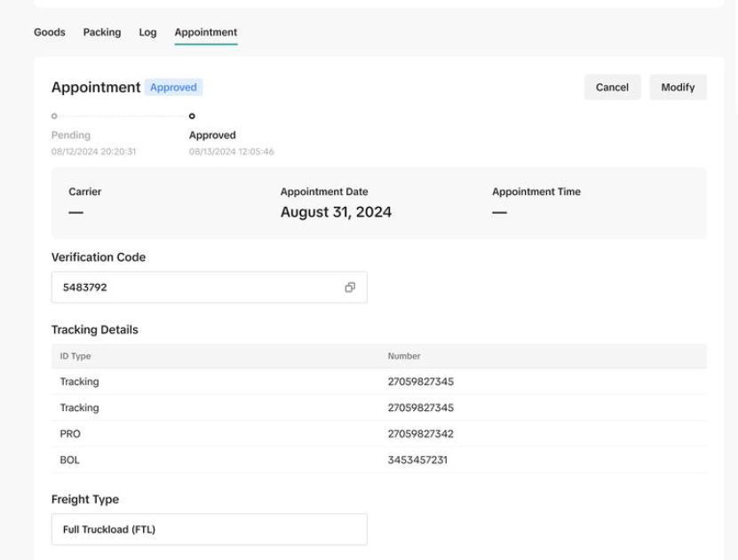Click the Modify appointment button
This screenshot has height=560, width=738.
point(678,87)
